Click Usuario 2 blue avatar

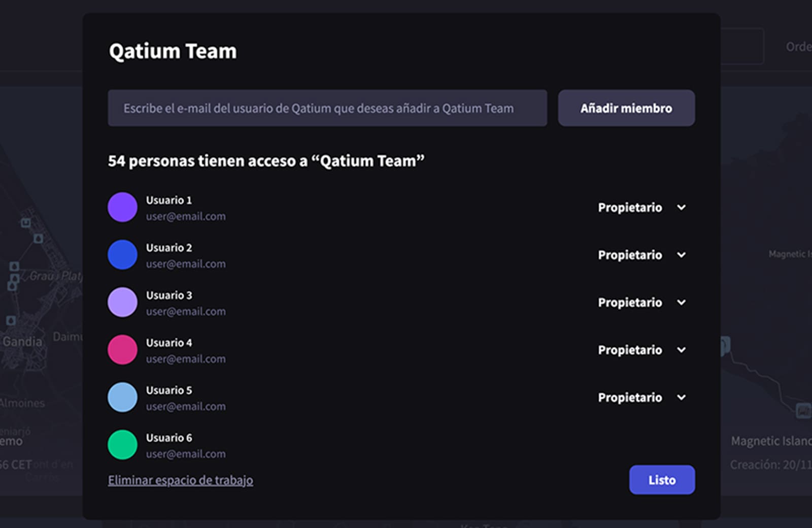(x=122, y=255)
